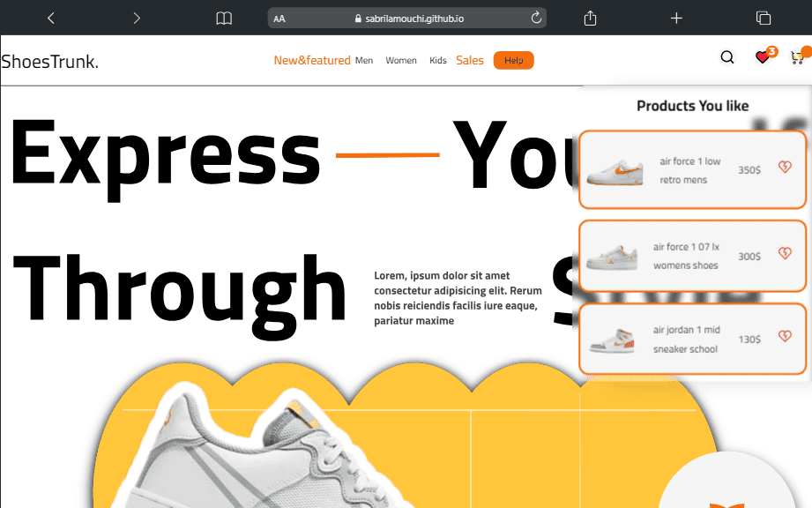Show the tab overview icon

pyautogui.click(x=764, y=19)
